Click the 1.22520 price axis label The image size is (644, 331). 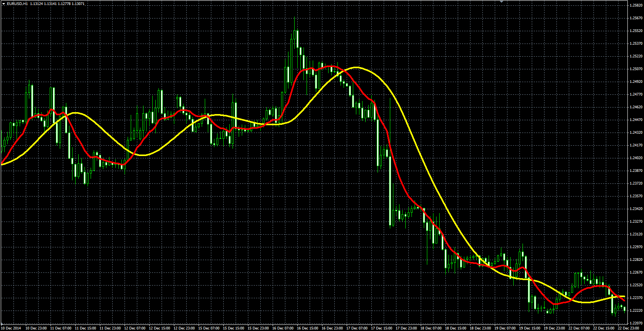click(636, 285)
